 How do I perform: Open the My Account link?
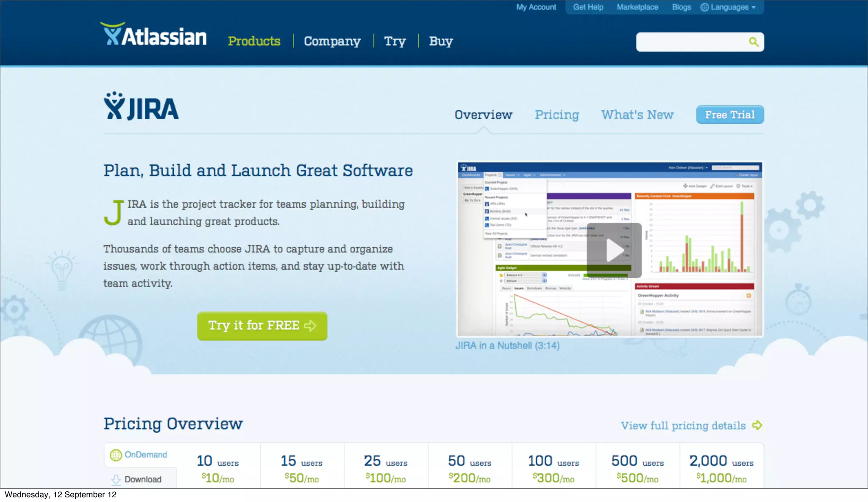click(536, 7)
